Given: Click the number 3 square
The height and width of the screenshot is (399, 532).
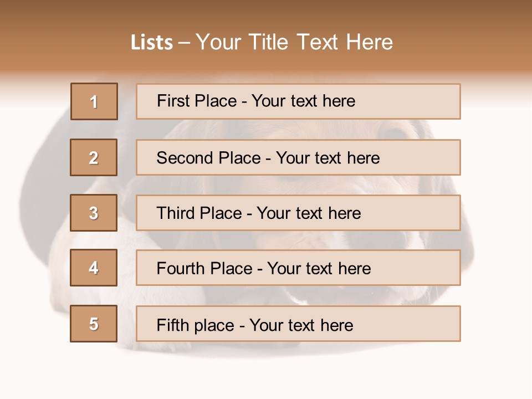Looking at the screenshot, I should [x=94, y=213].
